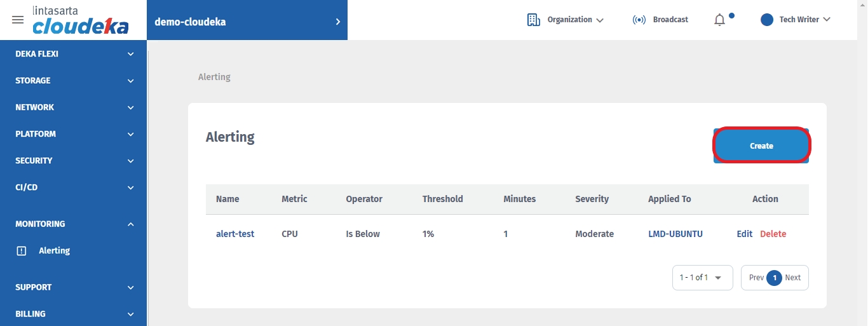Open the LMD-UBUNTU applied instance link

tap(675, 234)
